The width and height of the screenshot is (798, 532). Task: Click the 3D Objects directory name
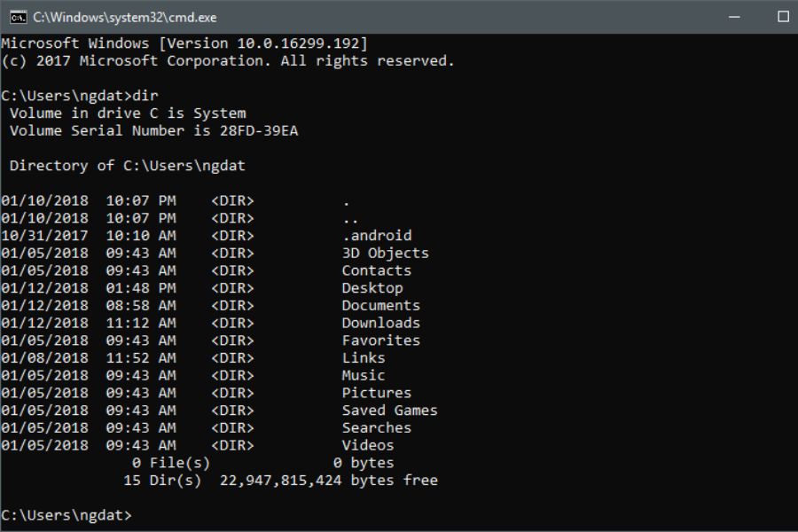tap(385, 253)
